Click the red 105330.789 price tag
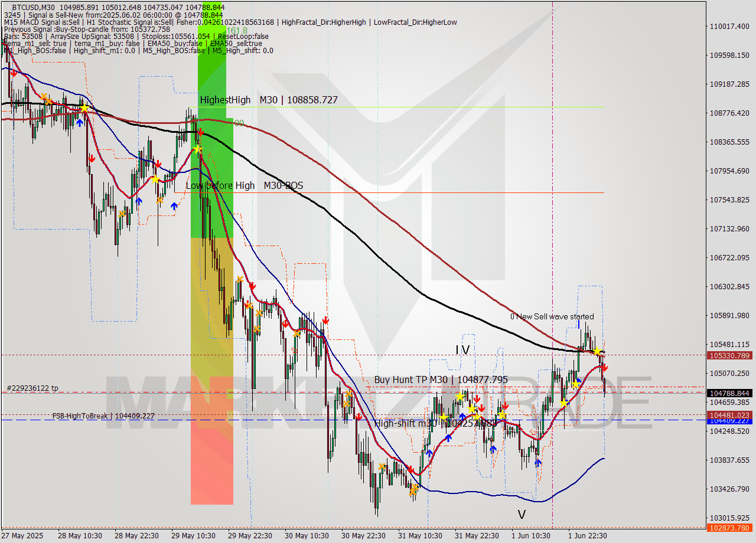This screenshot has height=543, width=756. (730, 356)
